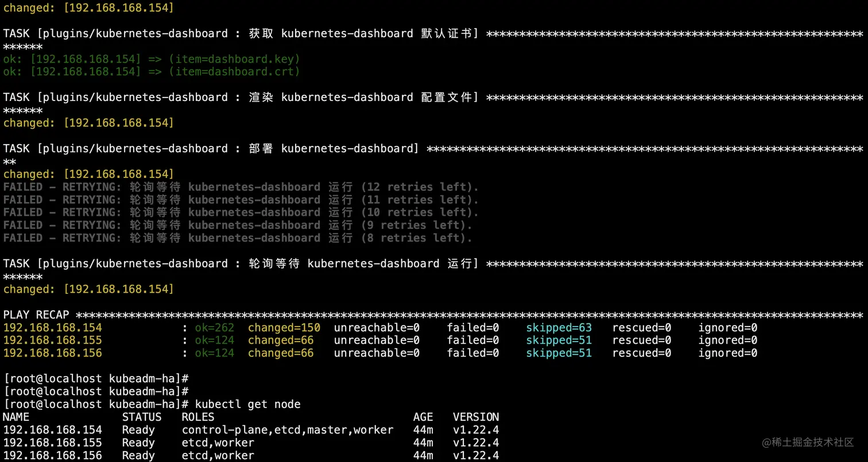Image resolution: width=868 pixels, height=462 pixels.
Task: Click the "12 retries left" retry line
Action: point(241,187)
